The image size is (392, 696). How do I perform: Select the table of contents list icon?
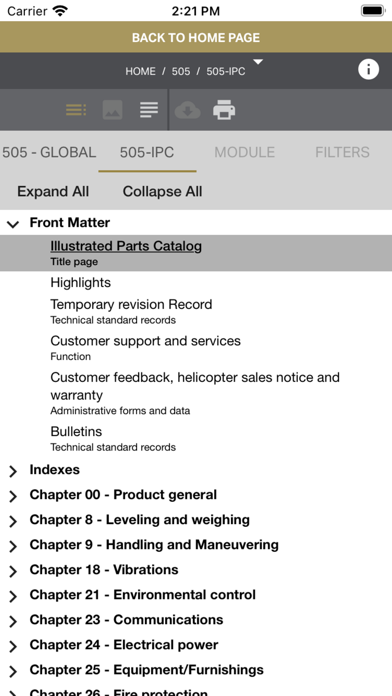click(76, 110)
